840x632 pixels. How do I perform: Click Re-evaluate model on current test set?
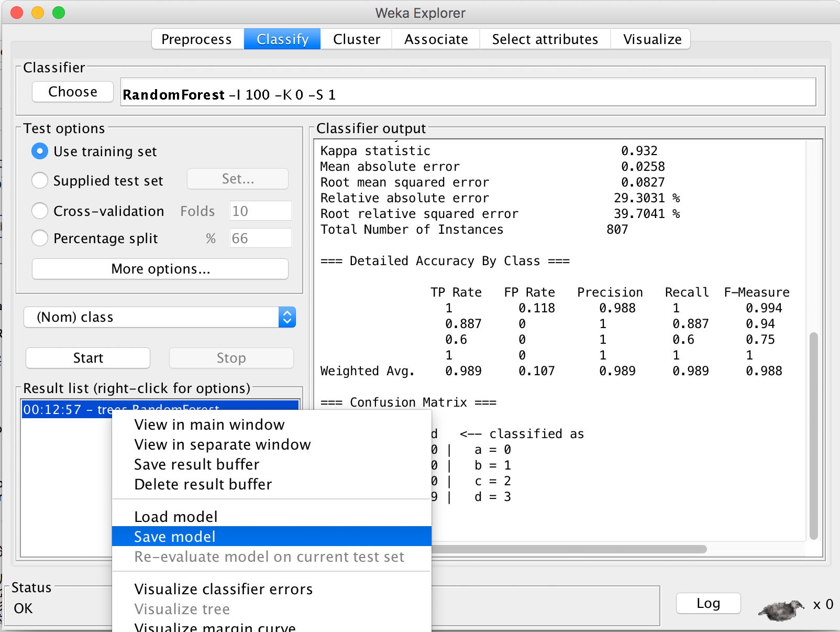[x=272, y=557]
